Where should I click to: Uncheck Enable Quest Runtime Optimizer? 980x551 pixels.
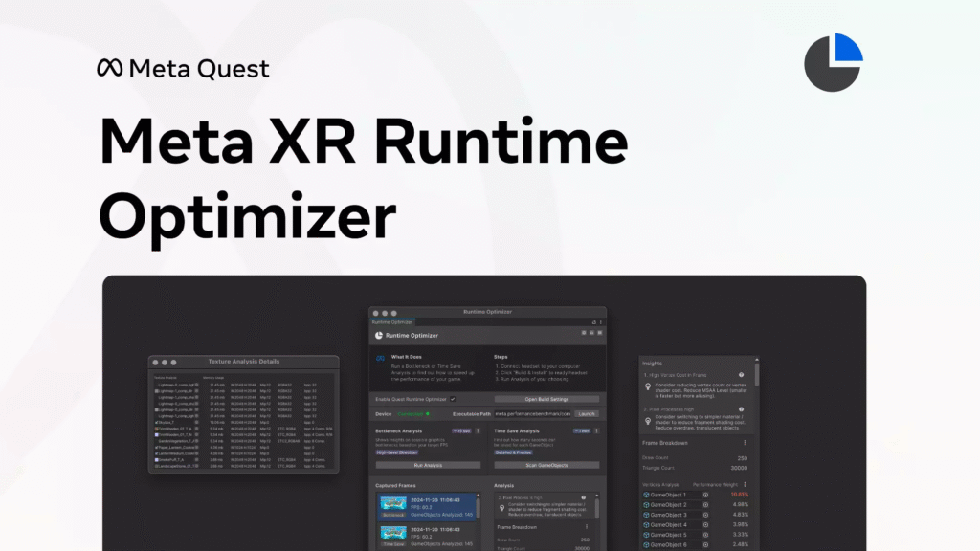(453, 399)
